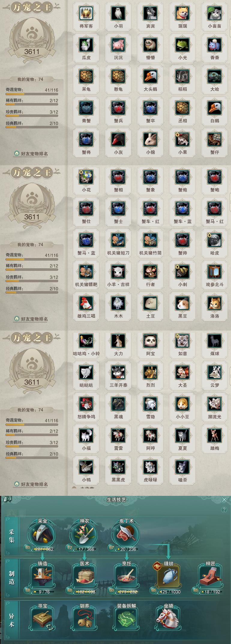
Task: Close the 生活技艺 window
Action: 224,499
